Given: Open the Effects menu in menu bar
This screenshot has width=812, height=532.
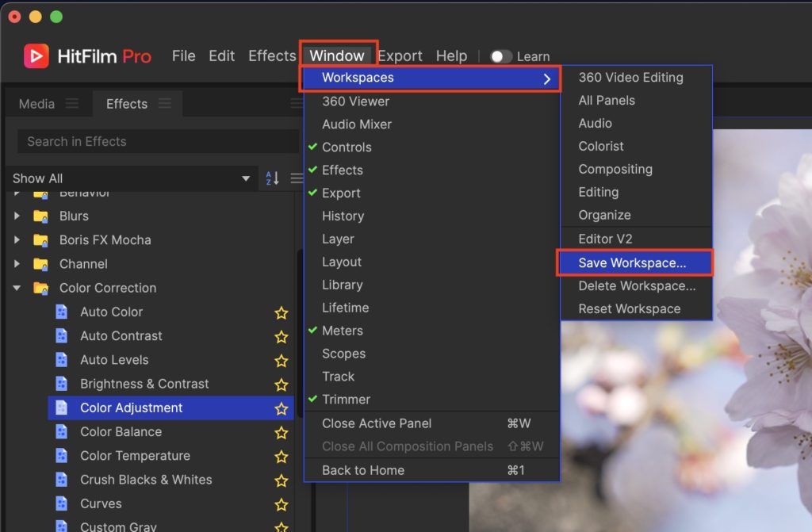Looking at the screenshot, I should click(x=272, y=56).
